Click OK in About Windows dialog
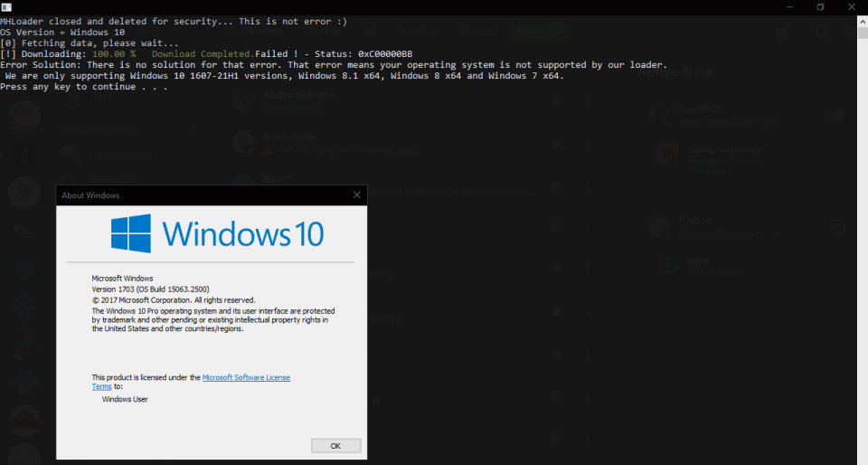 click(336, 446)
